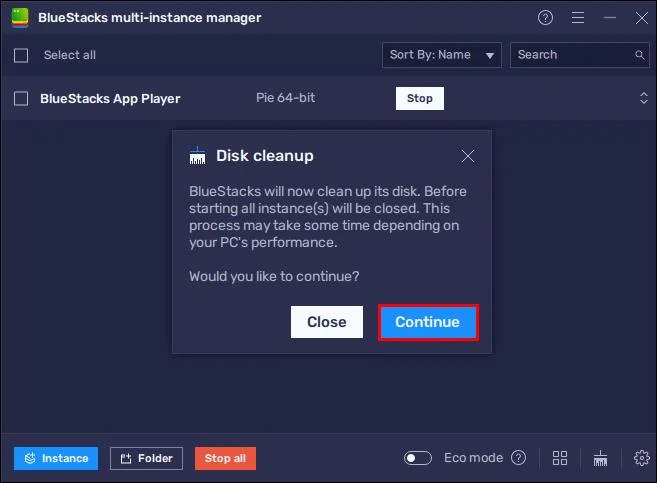The image size is (657, 483).
Task: Stop the BlueStacks App Player instance
Action: tap(419, 98)
